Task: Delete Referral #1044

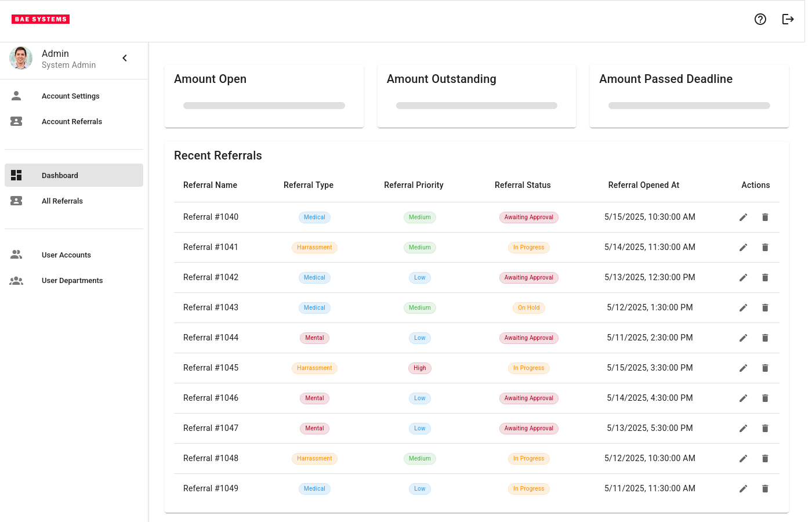Action: pos(765,338)
